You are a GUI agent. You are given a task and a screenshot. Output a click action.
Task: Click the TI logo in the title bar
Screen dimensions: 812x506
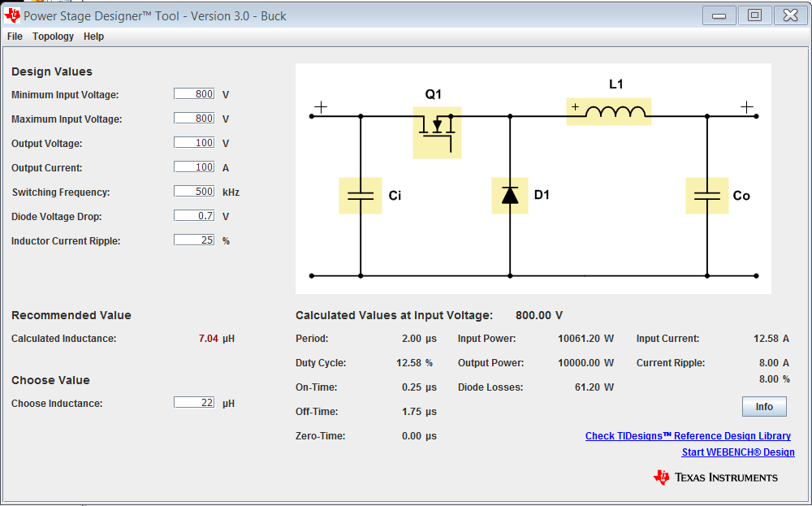tap(12, 15)
